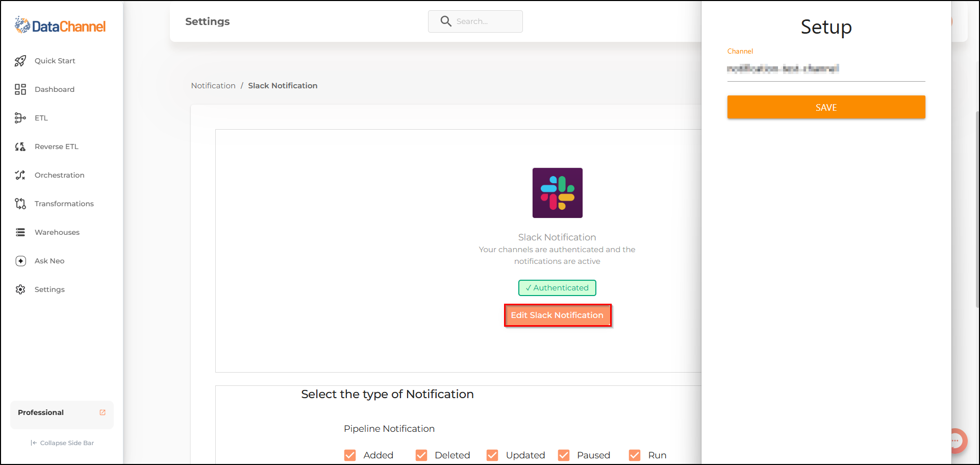980x465 pixels.
Task: Click the Orchestration icon
Action: pos(20,175)
